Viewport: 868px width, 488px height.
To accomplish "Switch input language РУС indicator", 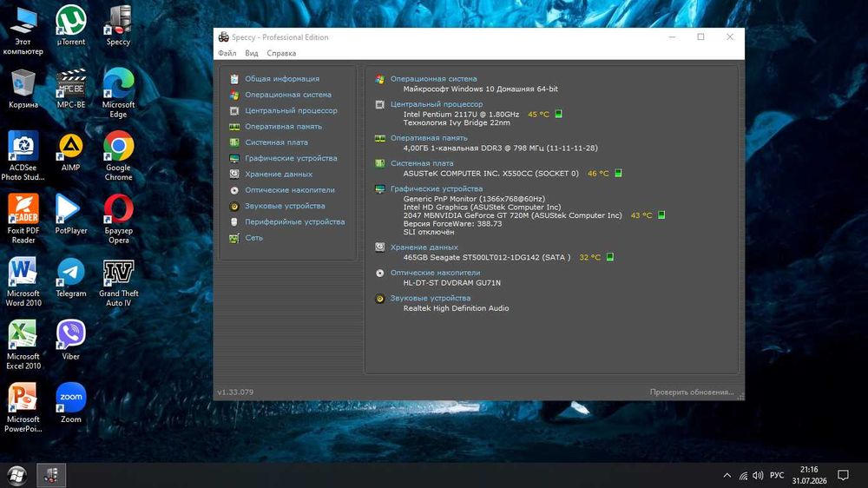I will pos(777,475).
